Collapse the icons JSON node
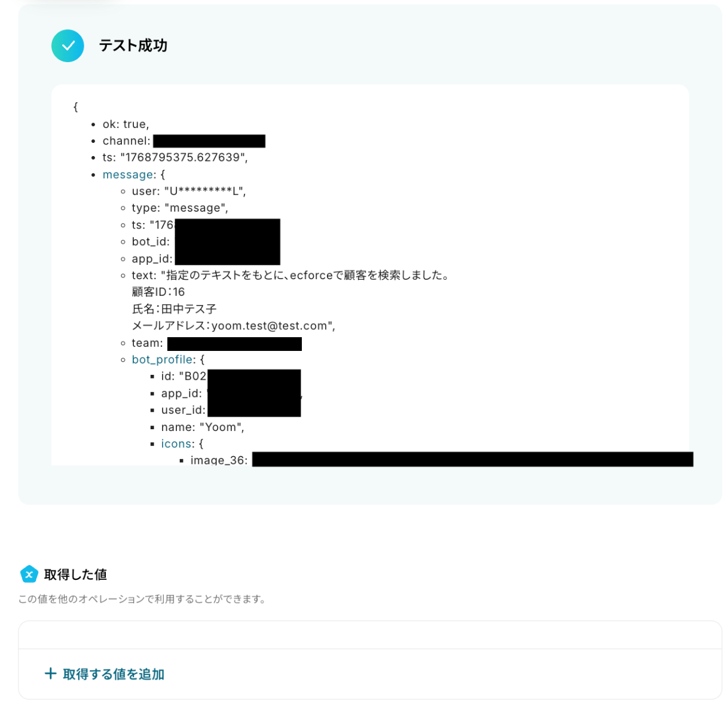The height and width of the screenshot is (715, 728). pyautogui.click(x=176, y=444)
